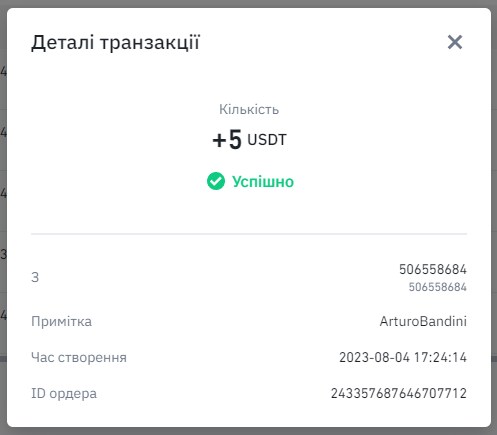Click the USDT currency label
The width and height of the screenshot is (497, 435).
pyautogui.click(x=267, y=140)
